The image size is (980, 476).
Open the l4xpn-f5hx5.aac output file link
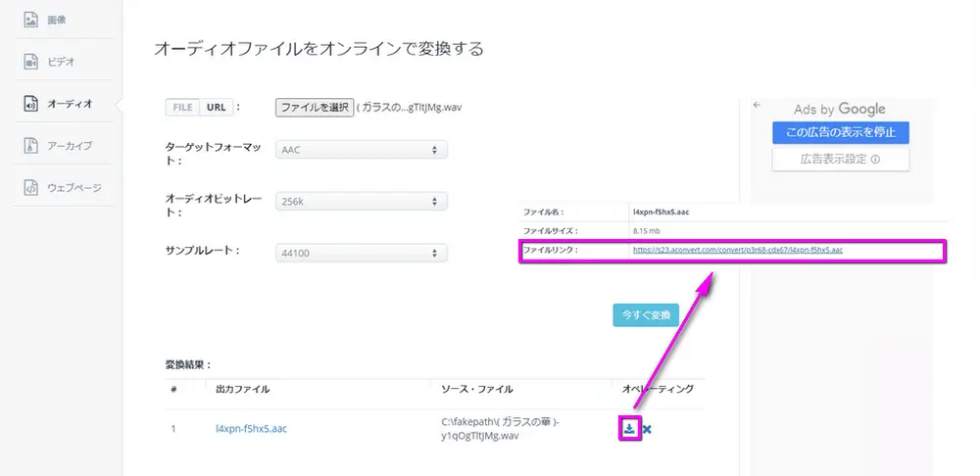click(251, 428)
